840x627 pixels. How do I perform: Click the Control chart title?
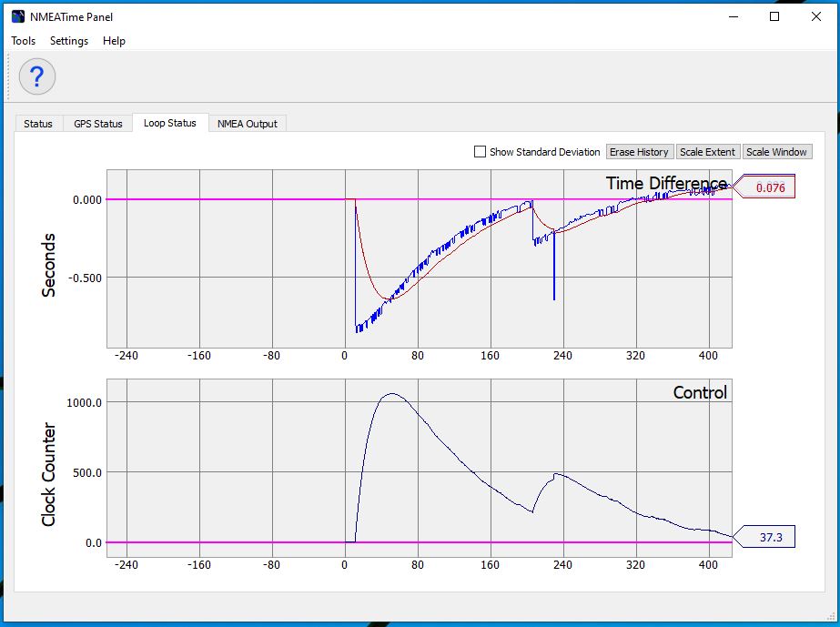(x=700, y=392)
